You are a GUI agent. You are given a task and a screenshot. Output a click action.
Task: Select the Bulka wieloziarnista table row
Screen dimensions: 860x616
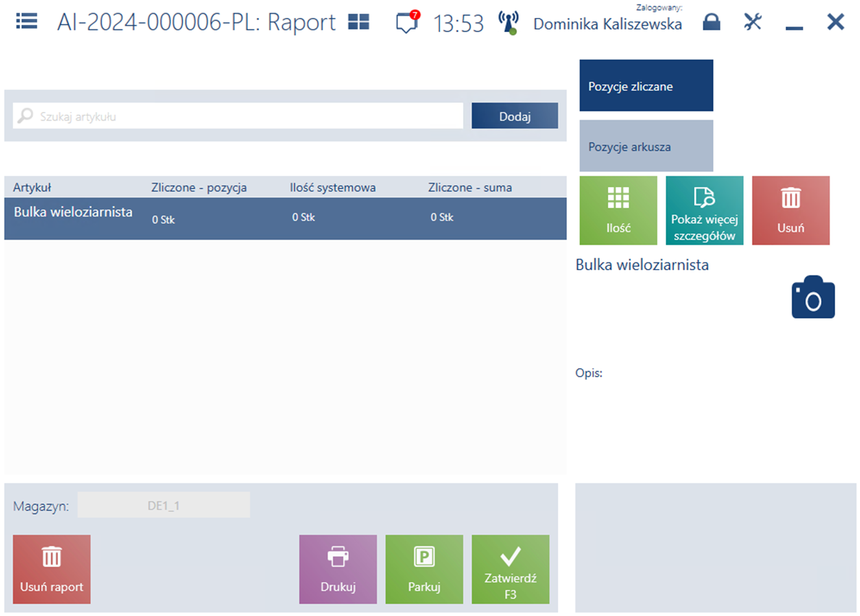[x=285, y=218]
